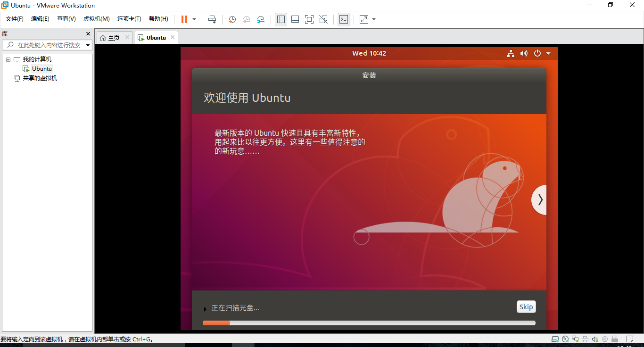644x347 pixels.
Task: Open the snapshot manager
Action: click(x=261, y=19)
